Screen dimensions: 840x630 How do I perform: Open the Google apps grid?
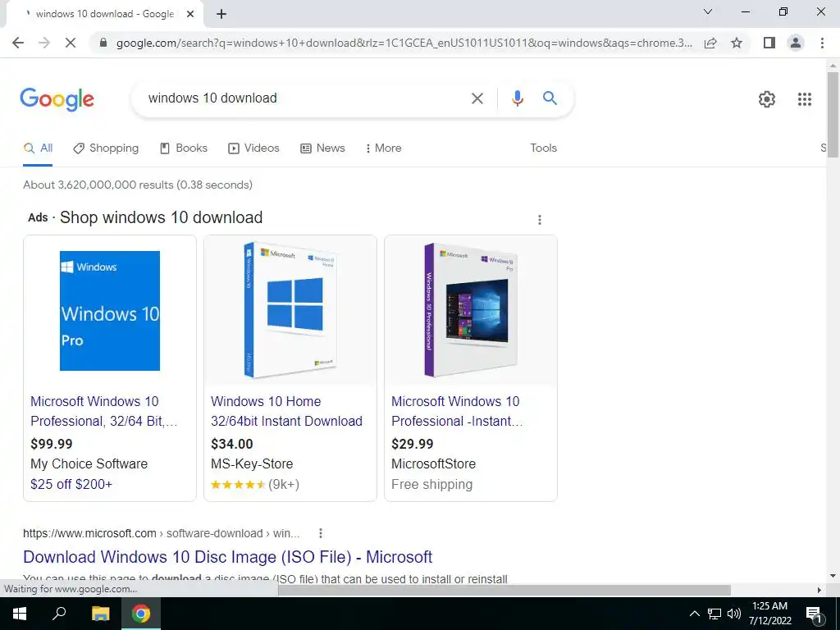(804, 99)
